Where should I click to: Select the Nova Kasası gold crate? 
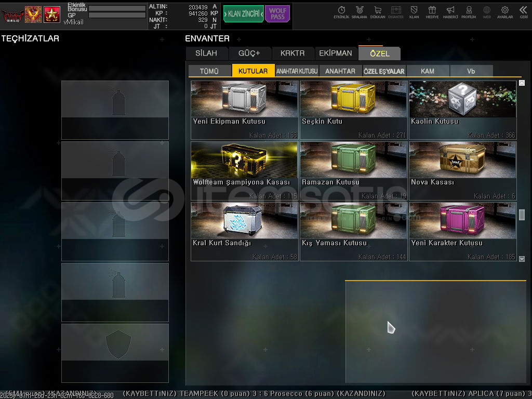[x=463, y=170]
